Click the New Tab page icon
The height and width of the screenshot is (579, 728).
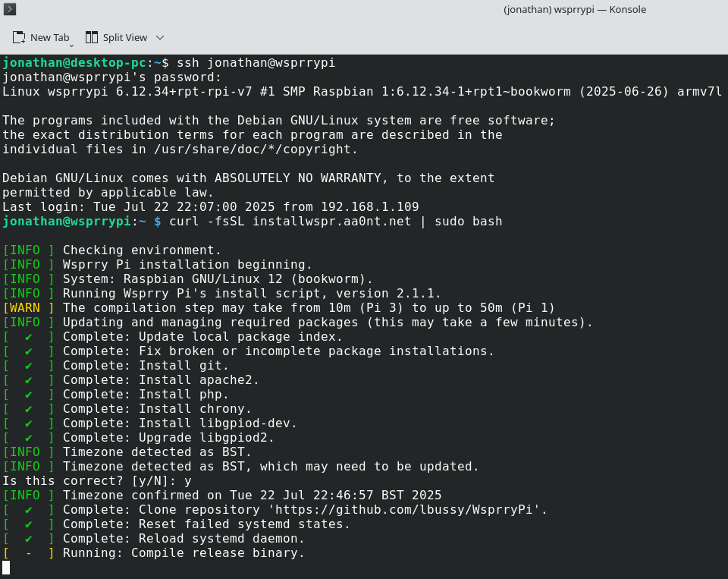point(19,38)
